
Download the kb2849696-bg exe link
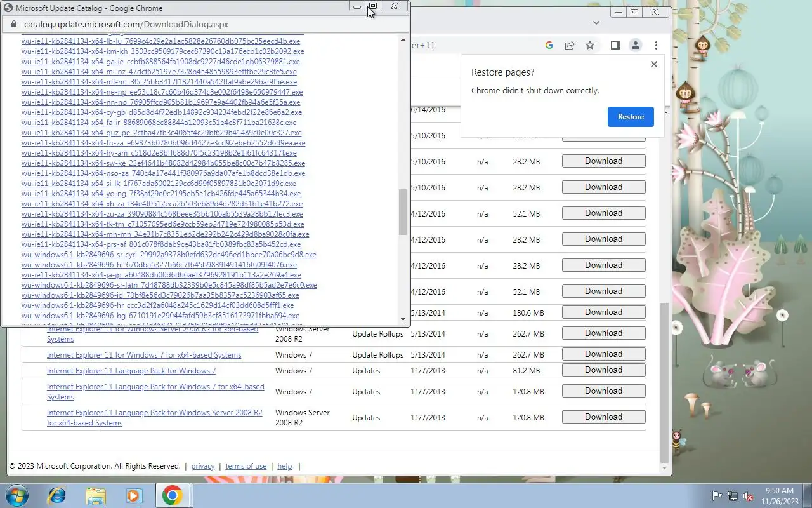click(x=160, y=316)
